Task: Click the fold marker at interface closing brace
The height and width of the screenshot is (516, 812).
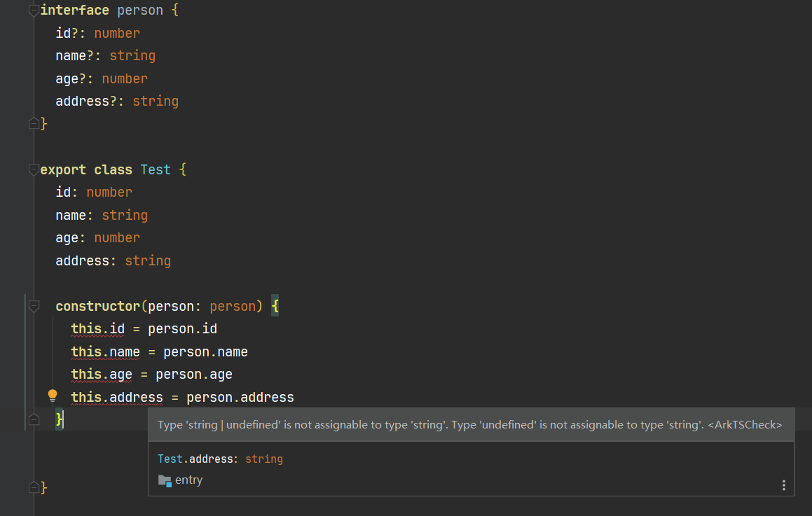Action: coord(34,123)
